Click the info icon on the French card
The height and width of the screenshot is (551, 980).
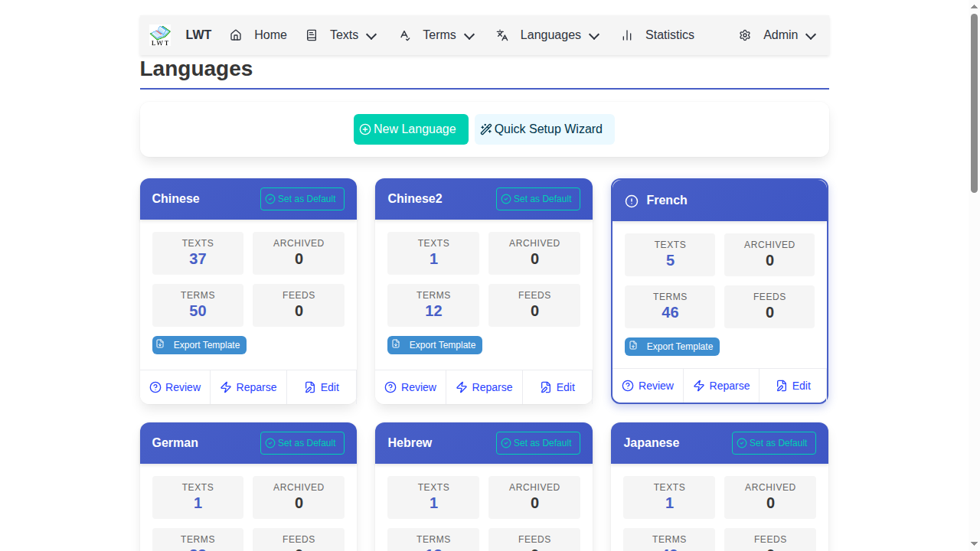pos(631,201)
